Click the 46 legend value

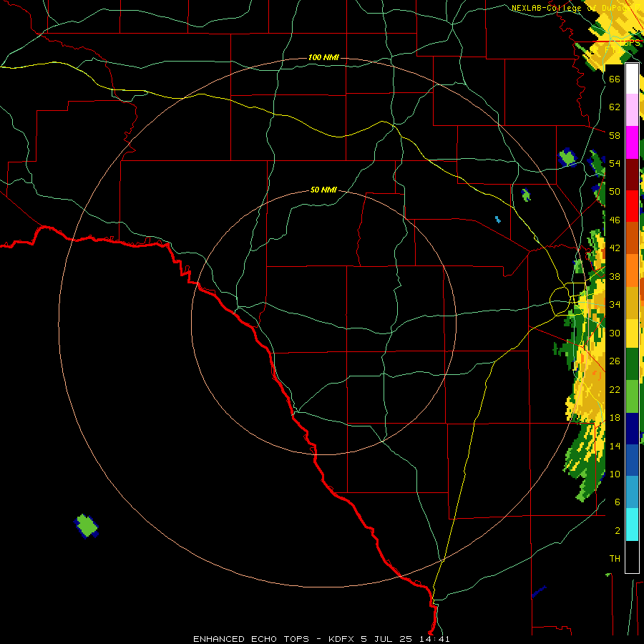[x=615, y=220]
